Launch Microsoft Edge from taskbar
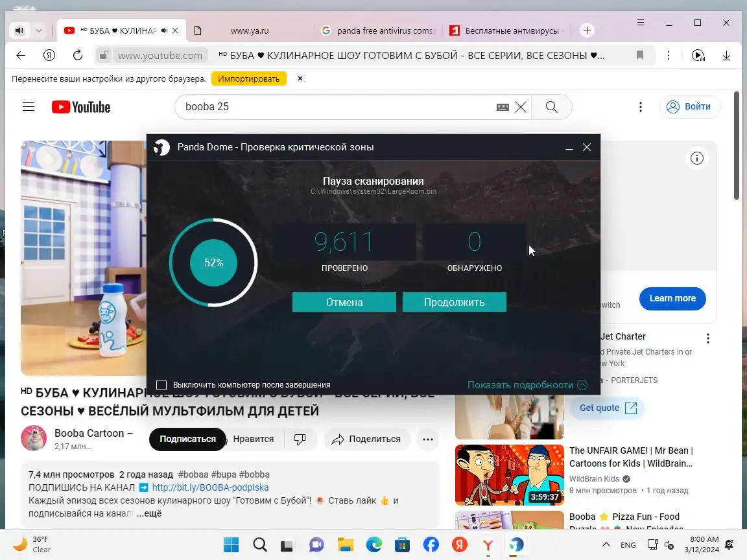This screenshot has height=560, width=747. click(374, 544)
